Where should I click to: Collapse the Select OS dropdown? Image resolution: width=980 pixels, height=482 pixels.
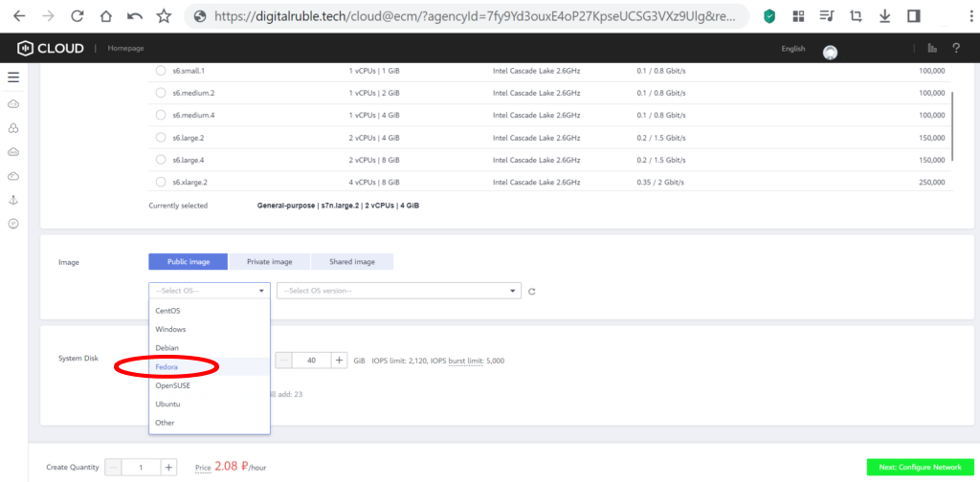(x=210, y=291)
